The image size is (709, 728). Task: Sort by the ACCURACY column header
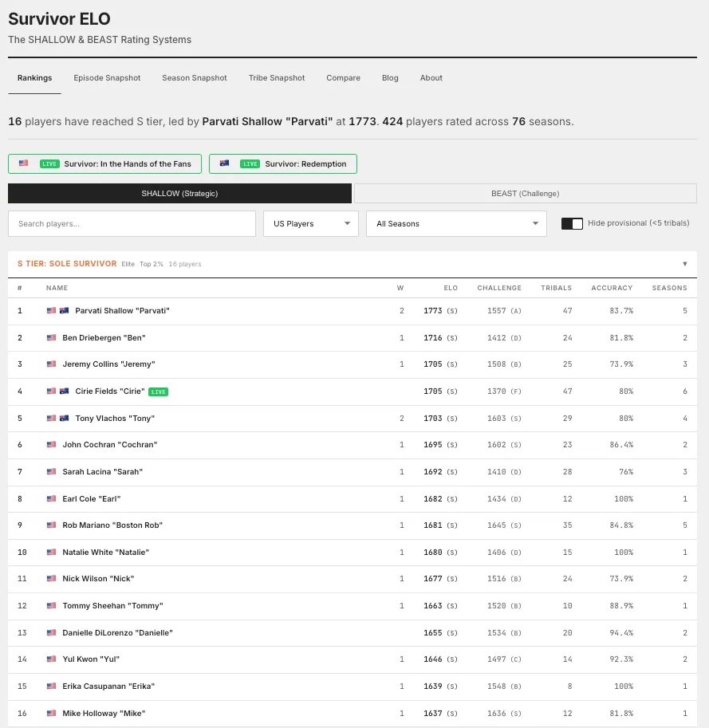click(612, 288)
